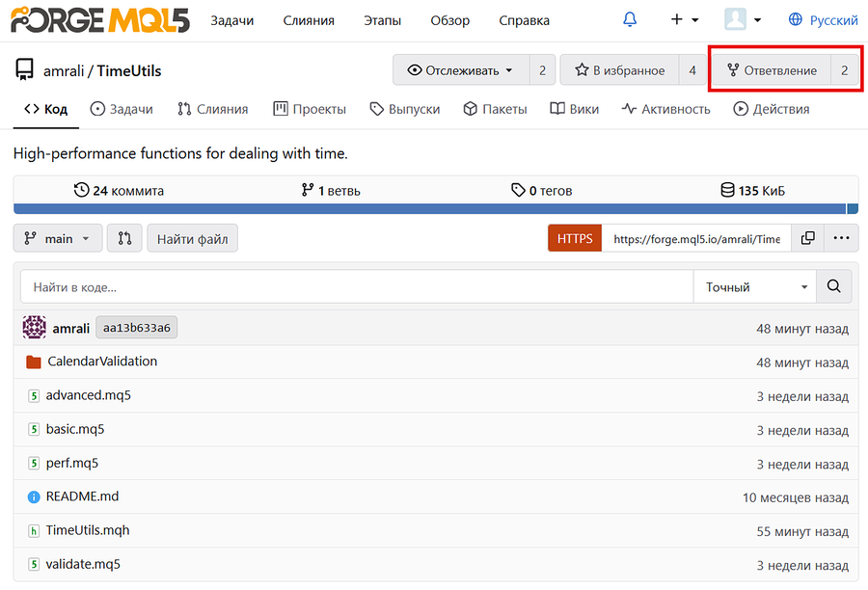Click the code search magnifier button

point(833,286)
